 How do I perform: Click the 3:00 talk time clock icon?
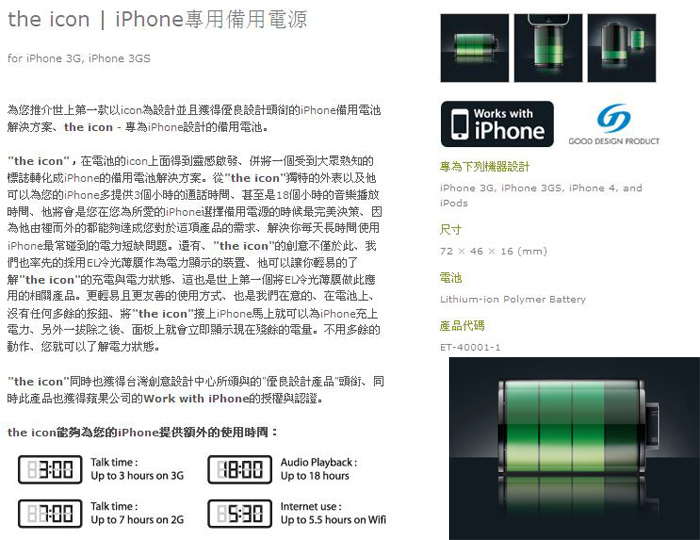[50, 469]
